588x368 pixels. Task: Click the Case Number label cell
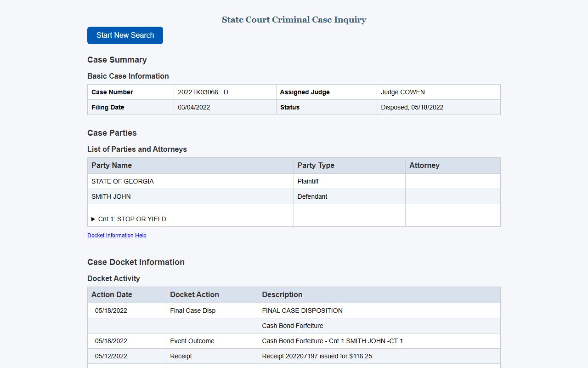pos(131,92)
